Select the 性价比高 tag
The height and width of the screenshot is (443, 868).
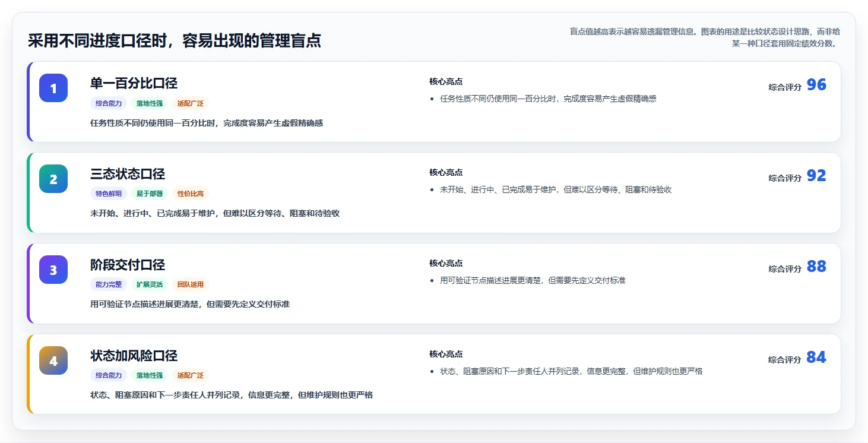pyautogui.click(x=191, y=194)
